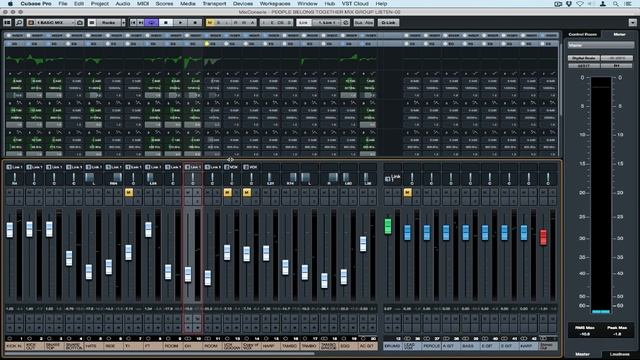Select the AC GIT channel name label
The height and width of the screenshot is (360, 640).
pos(367,346)
